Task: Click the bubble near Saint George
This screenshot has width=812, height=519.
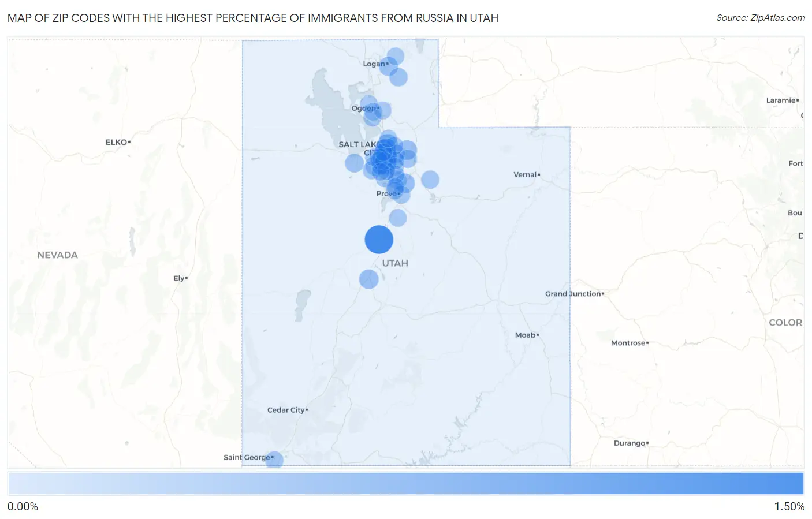Action: click(274, 460)
